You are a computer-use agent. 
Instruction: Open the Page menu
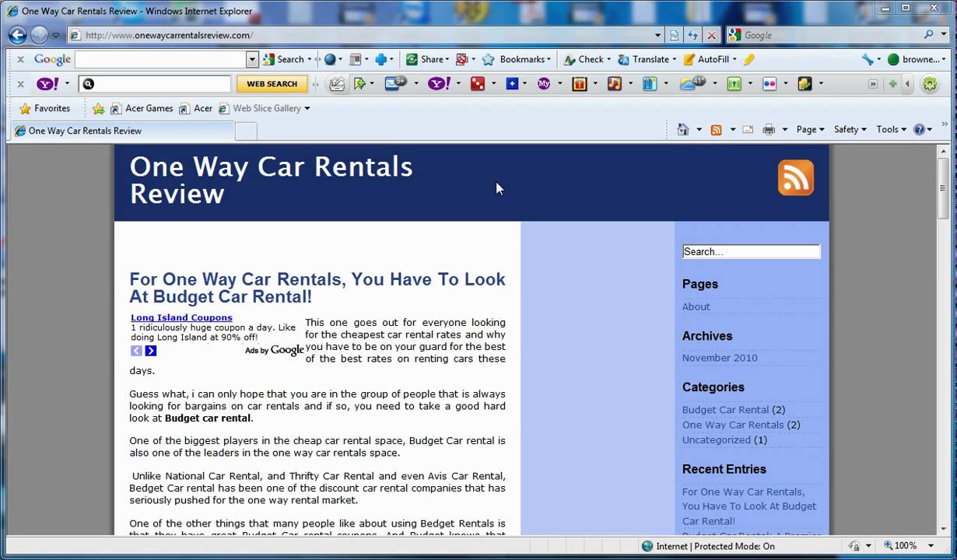[810, 129]
